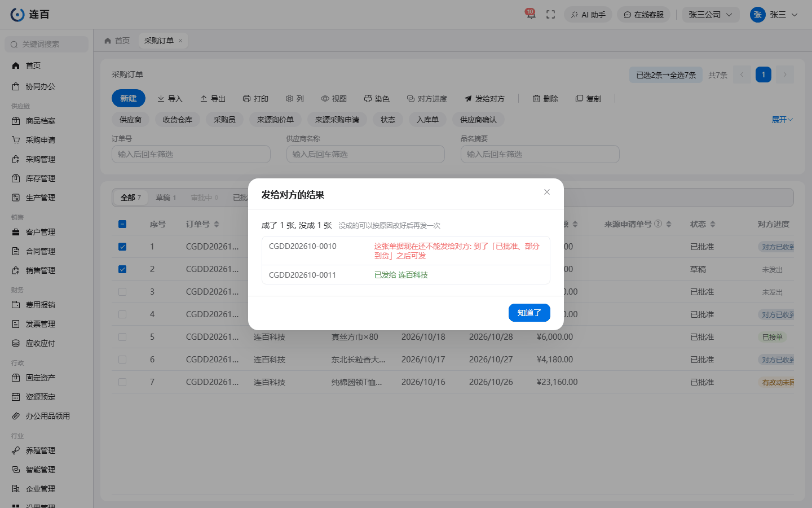The height and width of the screenshot is (508, 812).
Task: Switch to the 全部 status tab
Action: 130,198
